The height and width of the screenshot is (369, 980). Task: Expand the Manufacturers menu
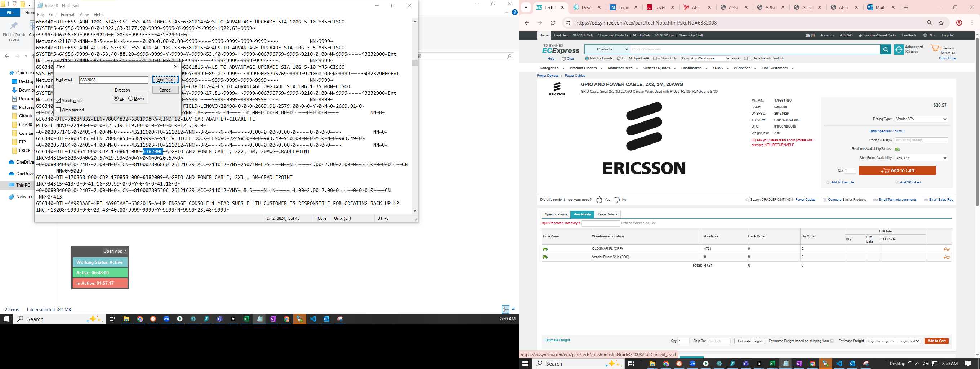click(x=623, y=68)
